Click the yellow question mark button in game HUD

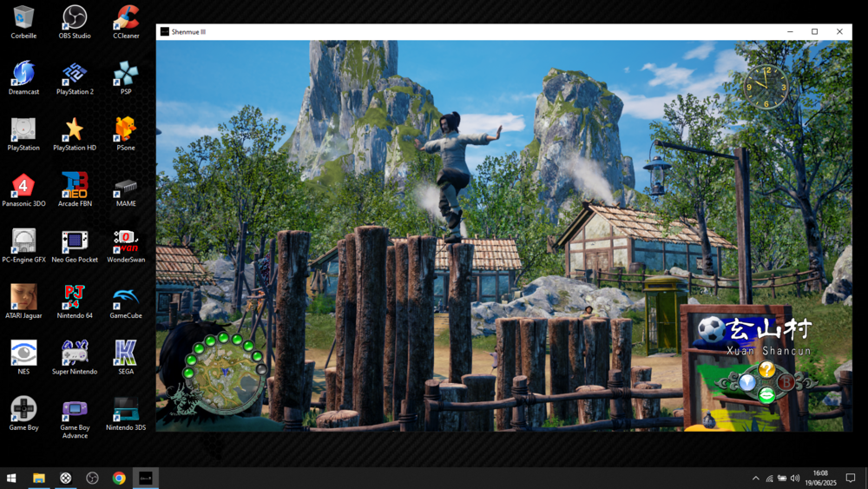(x=766, y=370)
